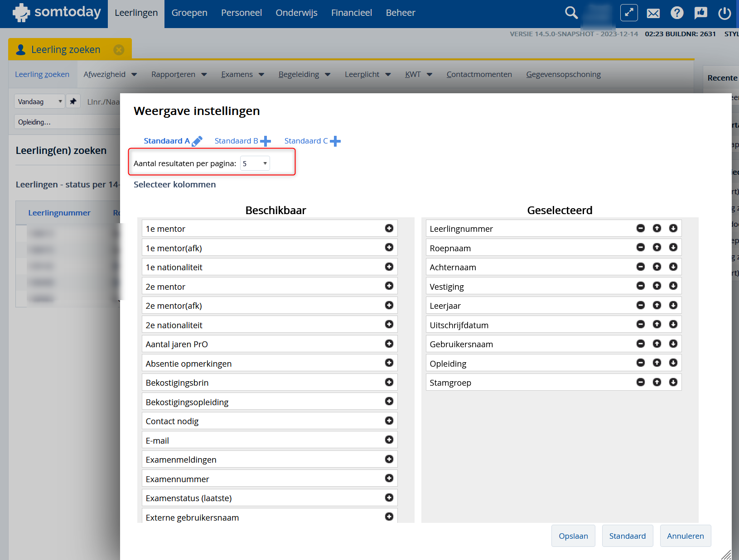Image resolution: width=739 pixels, height=560 pixels.
Task: Select Bekostigingsopleiding list item
Action: tap(270, 402)
